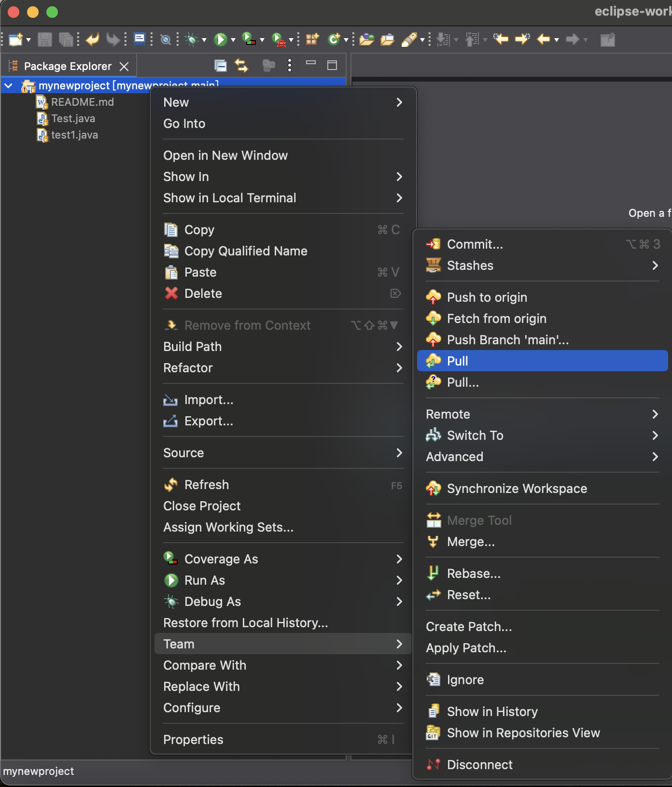Screen dimensions: 672x787
Task: Close the Package Explorer tab
Action: [124, 67]
